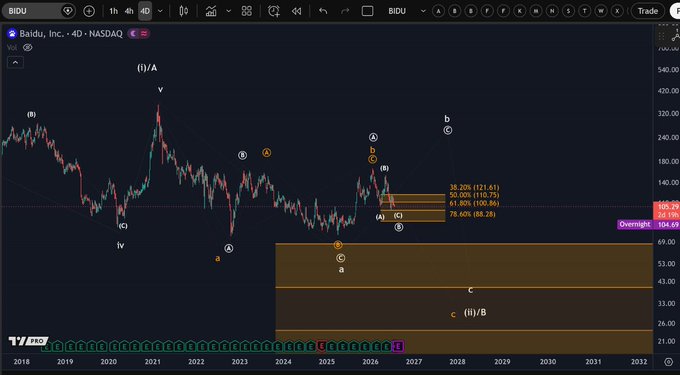The width and height of the screenshot is (680, 375).
Task: Click the Baidu paw logo icon
Action: 12,34
